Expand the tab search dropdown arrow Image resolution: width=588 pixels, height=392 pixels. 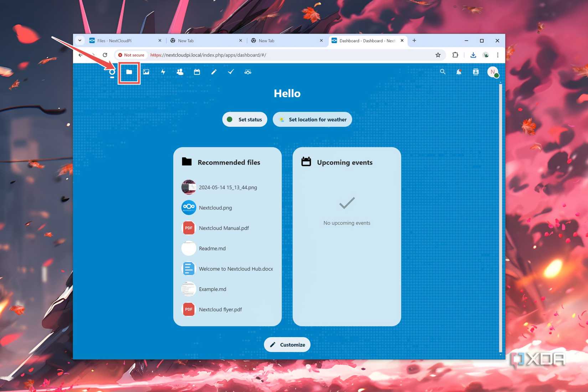[x=79, y=40]
